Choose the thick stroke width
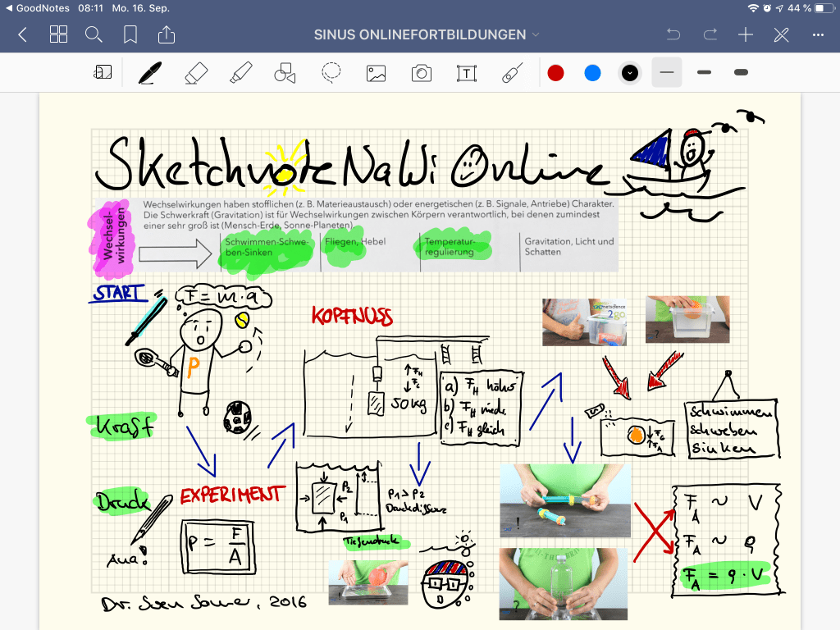 (x=741, y=73)
